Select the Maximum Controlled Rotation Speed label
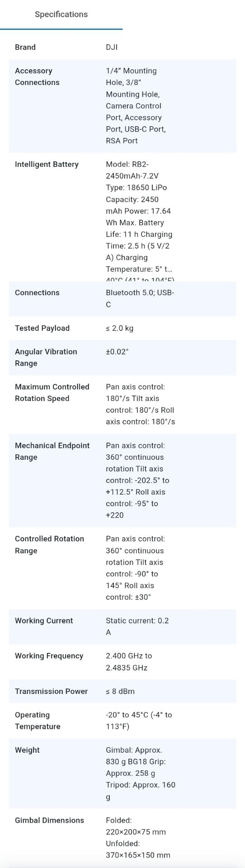Screen dimensions: 245x868 coord(52,392)
